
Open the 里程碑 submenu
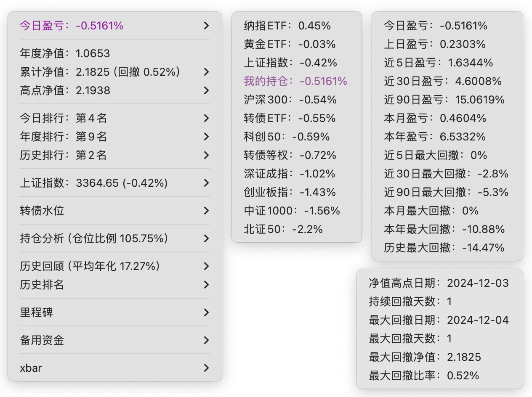pos(37,312)
